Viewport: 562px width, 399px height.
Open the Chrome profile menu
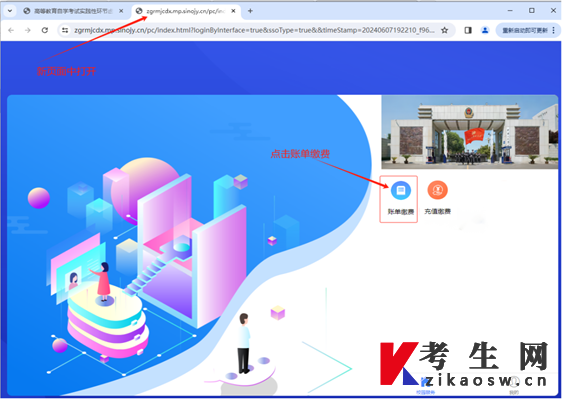(x=485, y=30)
